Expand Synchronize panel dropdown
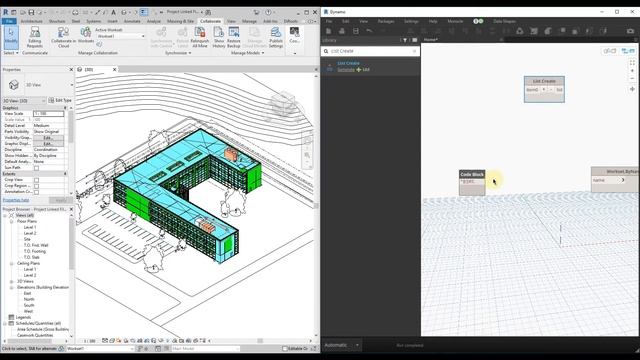The image size is (640, 360). pos(178,53)
